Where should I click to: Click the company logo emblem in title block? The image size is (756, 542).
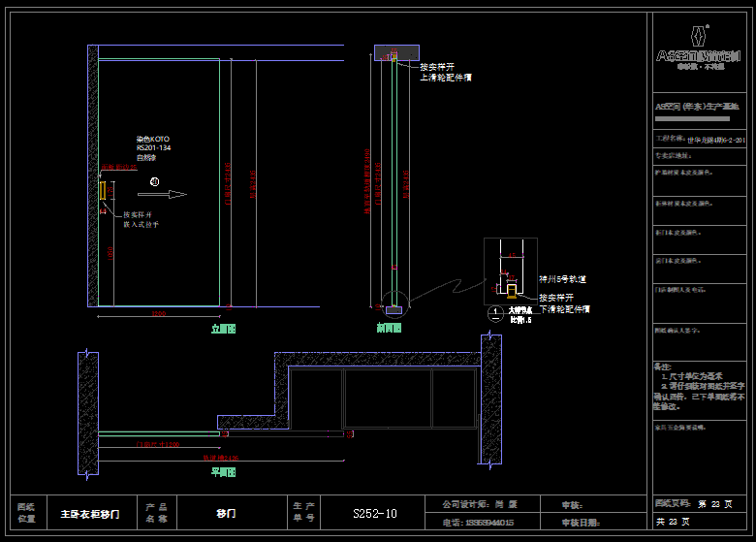pyautogui.click(x=702, y=30)
